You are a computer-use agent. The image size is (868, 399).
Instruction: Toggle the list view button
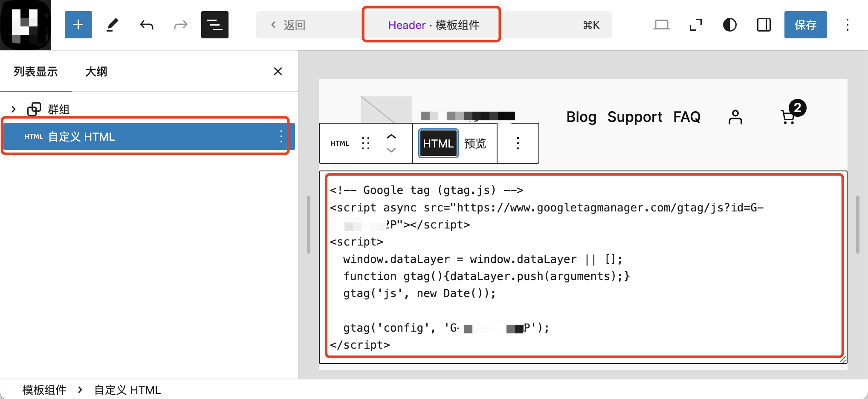(215, 25)
